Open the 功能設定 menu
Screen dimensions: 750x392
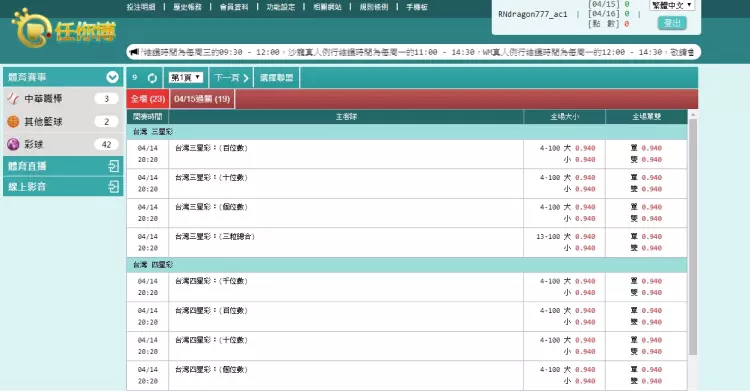point(281,7)
